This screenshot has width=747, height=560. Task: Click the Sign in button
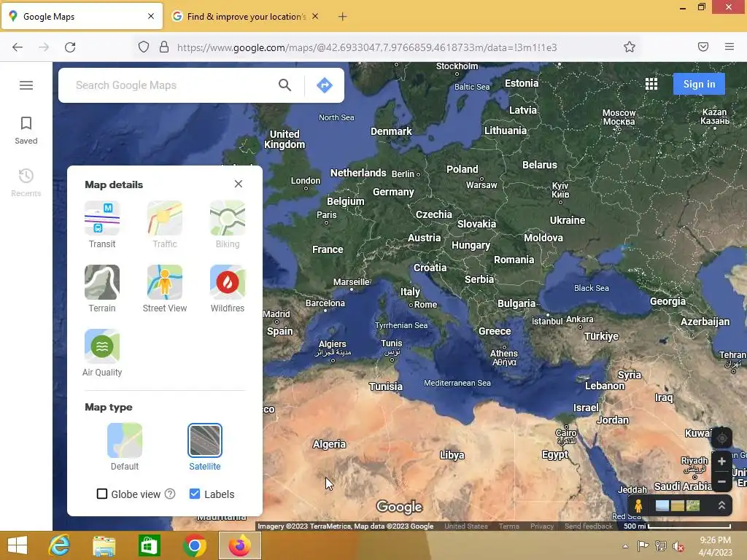pyautogui.click(x=699, y=85)
